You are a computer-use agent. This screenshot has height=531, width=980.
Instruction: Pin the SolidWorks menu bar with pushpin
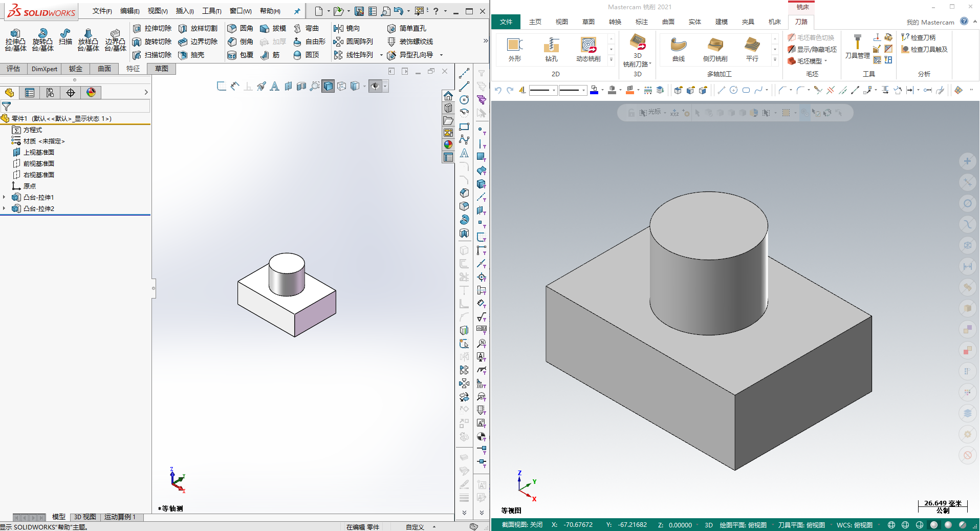297,11
